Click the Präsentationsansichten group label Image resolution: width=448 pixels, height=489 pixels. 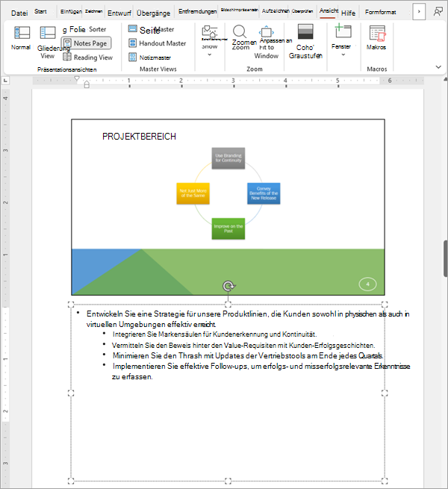pos(66,69)
